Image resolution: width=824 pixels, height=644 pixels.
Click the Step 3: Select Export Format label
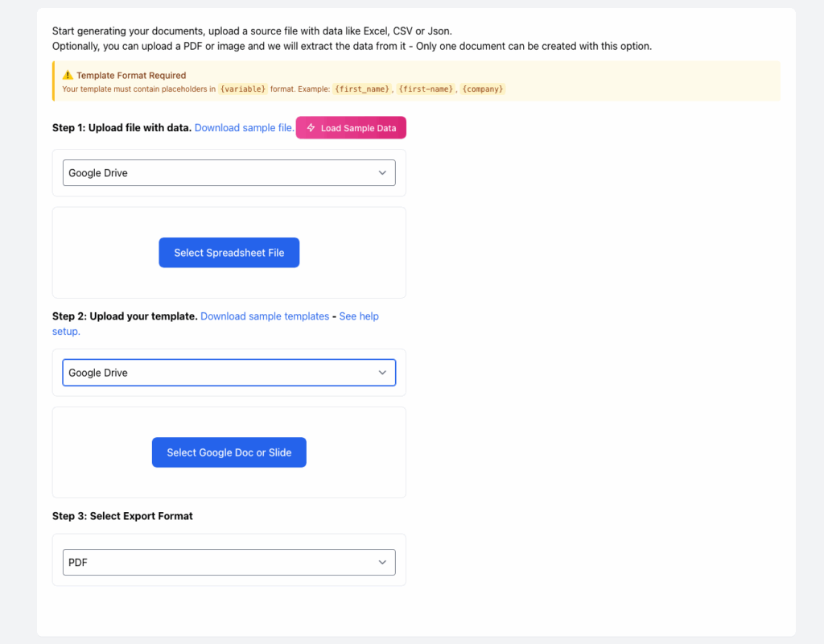tap(122, 516)
